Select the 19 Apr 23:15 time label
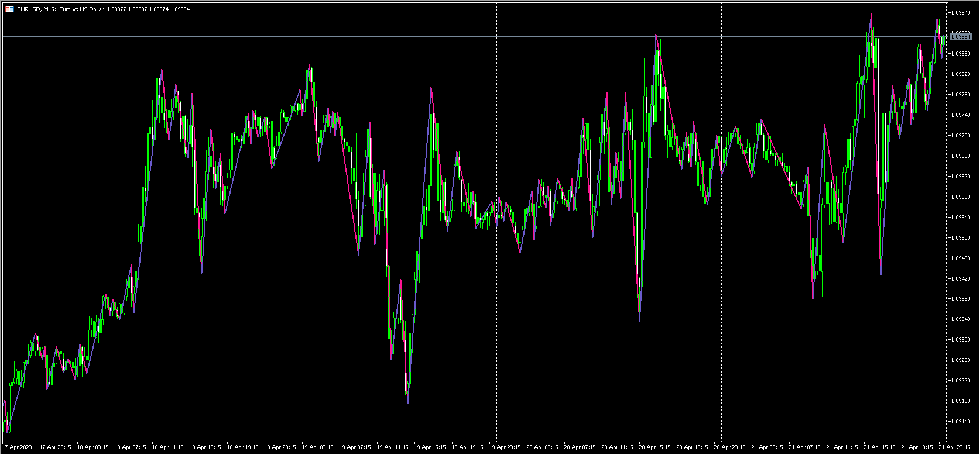 tap(505, 447)
